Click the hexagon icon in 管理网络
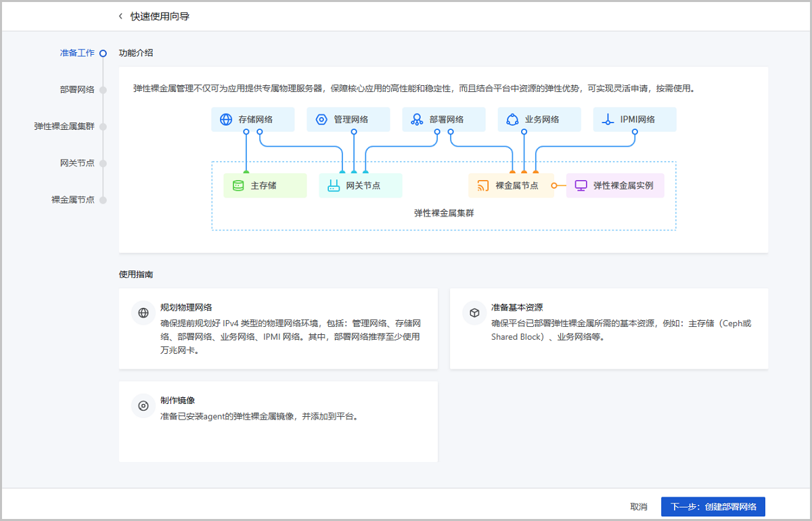The image size is (812, 521). tap(321, 120)
